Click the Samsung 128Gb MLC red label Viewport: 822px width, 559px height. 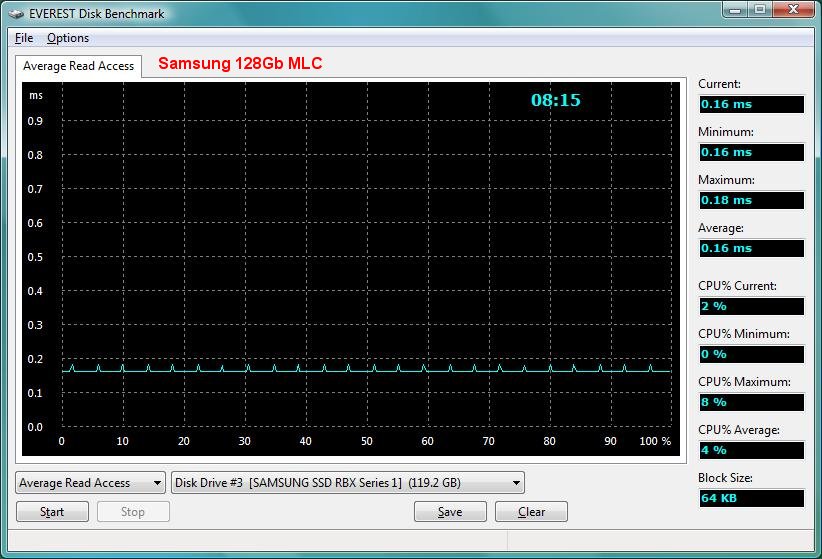[240, 63]
